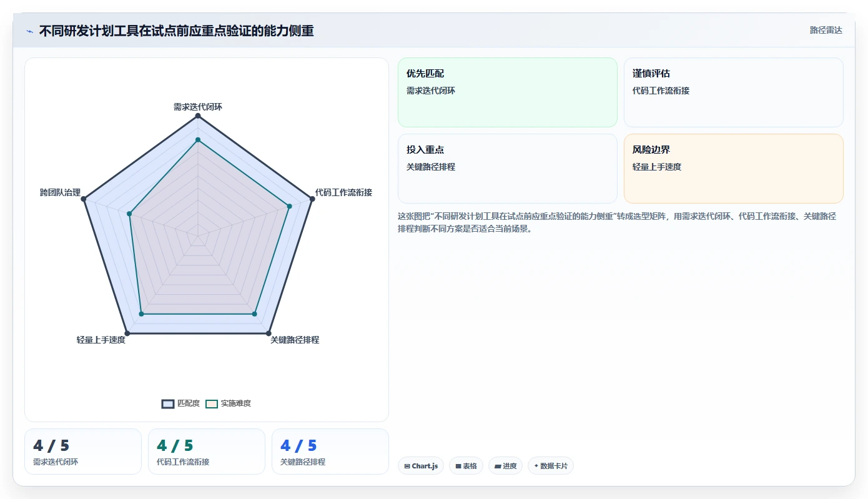Open the 路径雷达 label in the header
Screen dimensions: 868x499
(826, 30)
